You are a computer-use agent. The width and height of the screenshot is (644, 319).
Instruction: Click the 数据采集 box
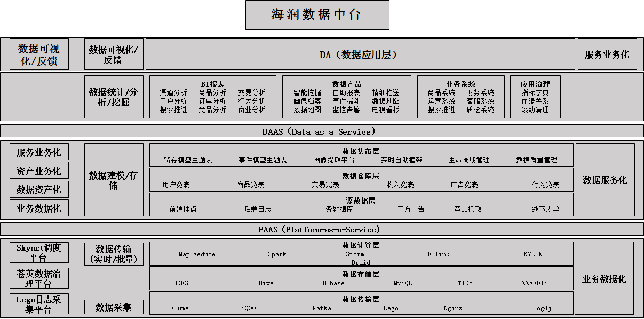pyautogui.click(x=114, y=307)
